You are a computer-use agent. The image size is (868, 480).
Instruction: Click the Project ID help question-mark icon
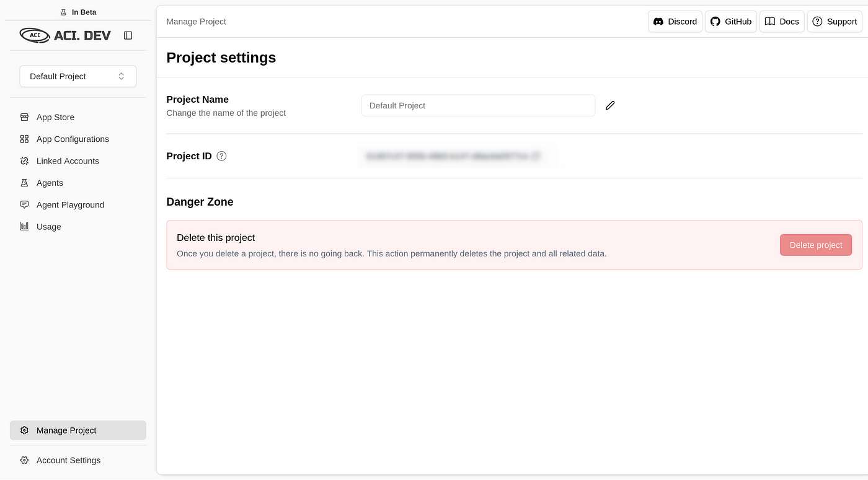click(x=221, y=156)
